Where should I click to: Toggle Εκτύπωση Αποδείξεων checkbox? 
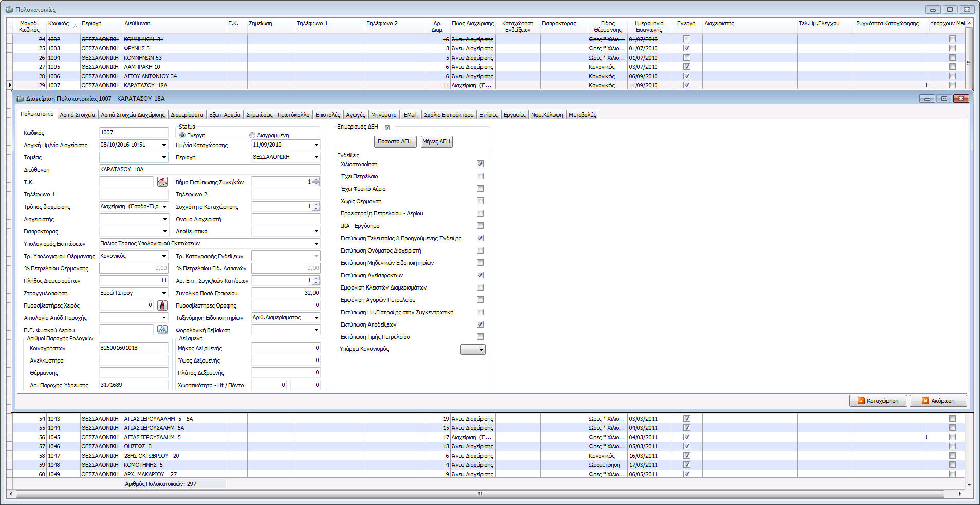[x=480, y=324]
